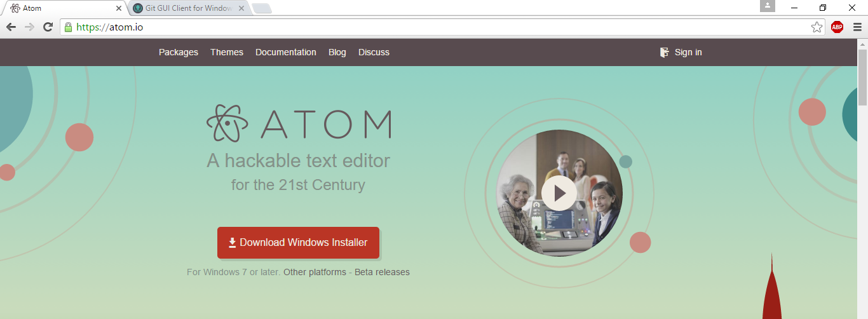The height and width of the screenshot is (319, 868).
Task: Reload the page with the refresh icon
Action: coord(48,27)
